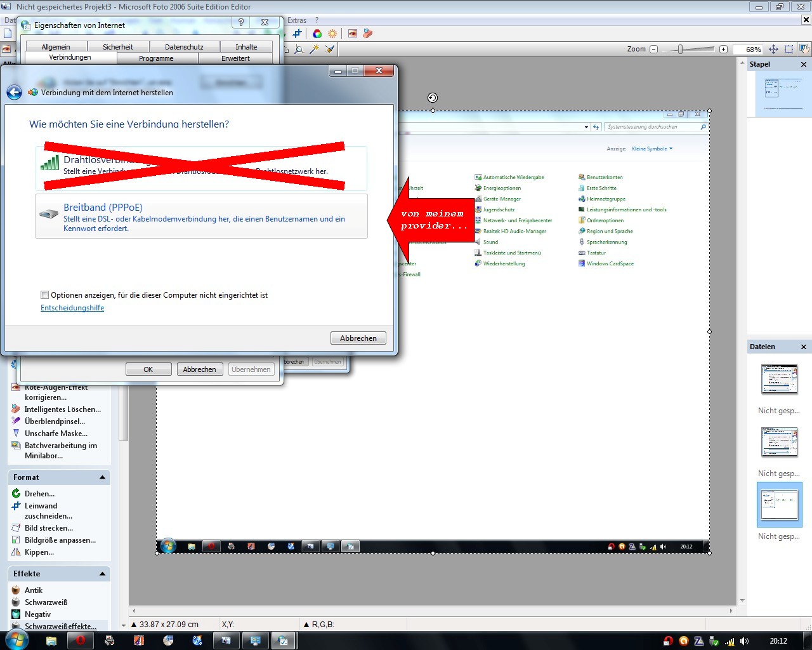Switch to the Sicherheit tab
This screenshot has height=650, width=812.
118,47
